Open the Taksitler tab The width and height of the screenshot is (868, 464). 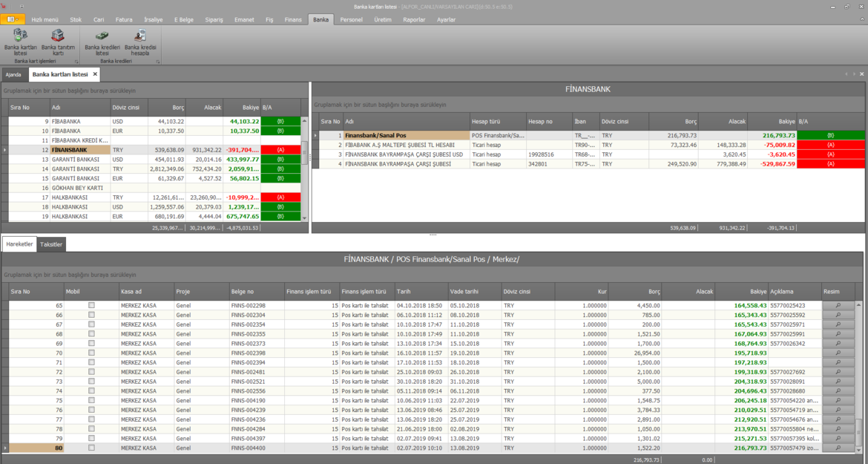click(x=52, y=244)
